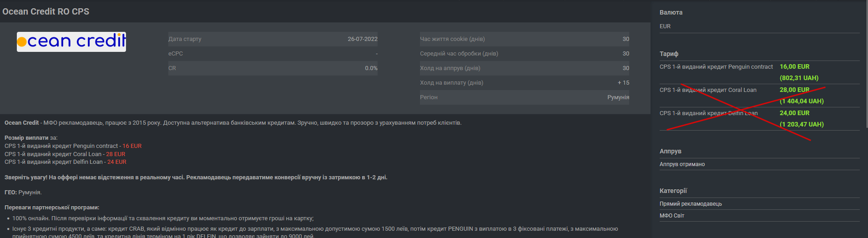The height and width of the screenshot is (238, 868).
Task: Click the Регіон Румунія row
Action: pyautogui.click(x=524, y=97)
